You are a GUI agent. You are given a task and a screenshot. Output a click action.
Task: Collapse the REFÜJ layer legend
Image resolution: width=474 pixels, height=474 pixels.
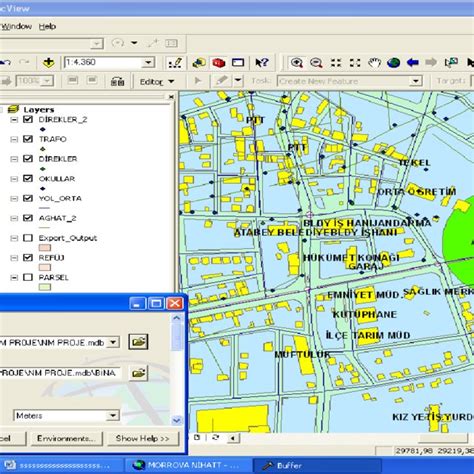coord(14,258)
